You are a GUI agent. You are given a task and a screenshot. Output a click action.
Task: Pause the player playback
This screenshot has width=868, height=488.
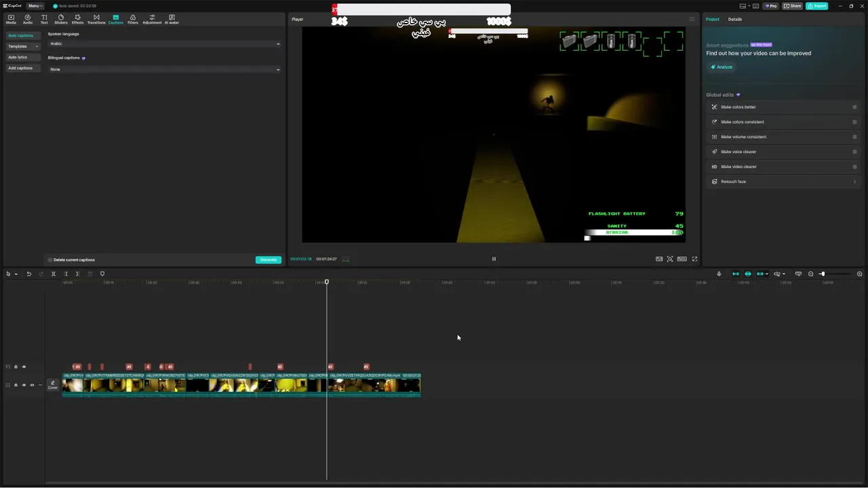(494, 259)
